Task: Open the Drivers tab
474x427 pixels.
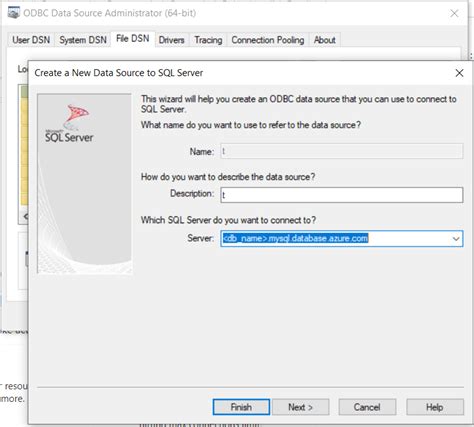Action: 171,40
